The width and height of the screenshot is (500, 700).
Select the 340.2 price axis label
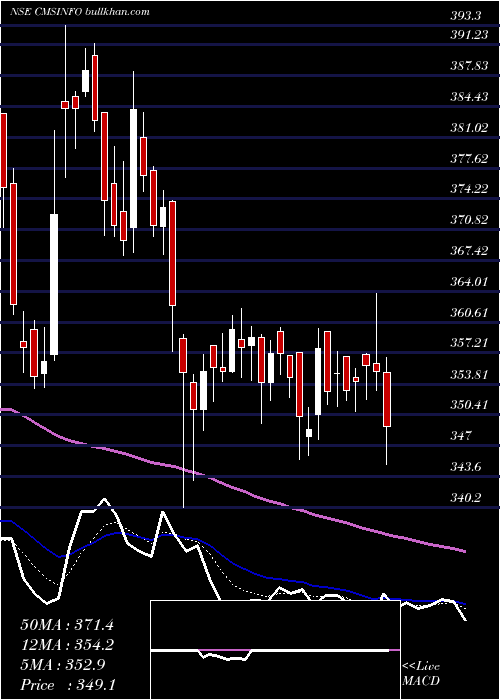tap(466, 497)
